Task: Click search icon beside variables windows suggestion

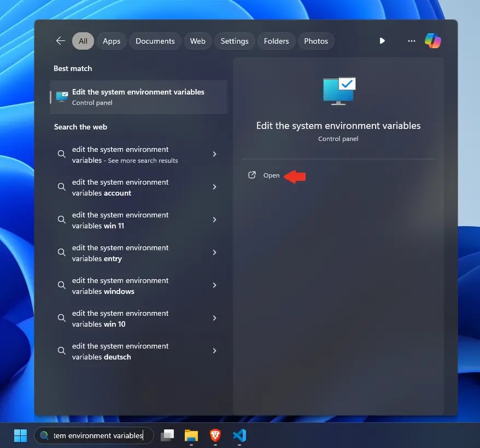Action: click(x=62, y=285)
